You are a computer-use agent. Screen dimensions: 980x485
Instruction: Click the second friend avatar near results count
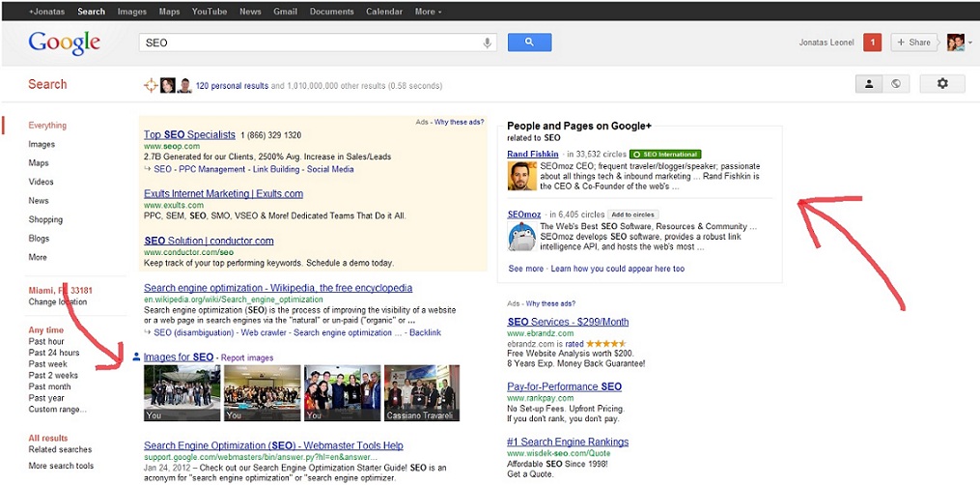point(183,86)
